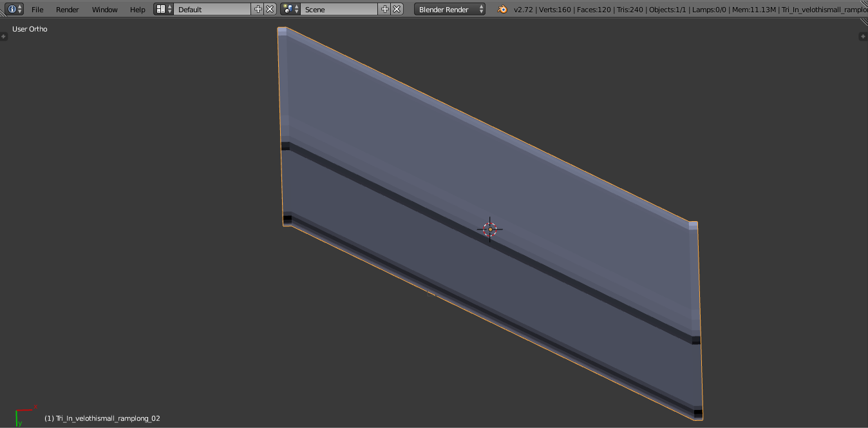Screen dimensions: 868x428
Task: Delete the current Scene
Action: 397,9
